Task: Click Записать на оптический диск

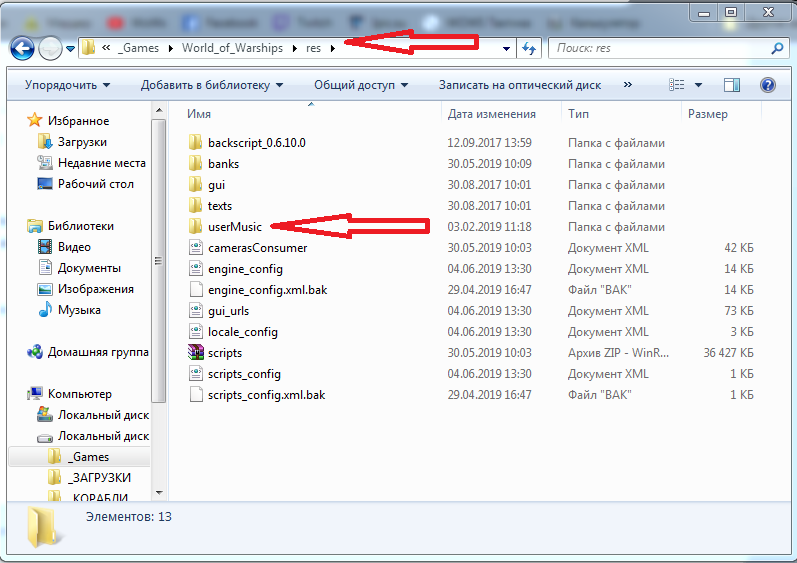Action: click(520, 85)
